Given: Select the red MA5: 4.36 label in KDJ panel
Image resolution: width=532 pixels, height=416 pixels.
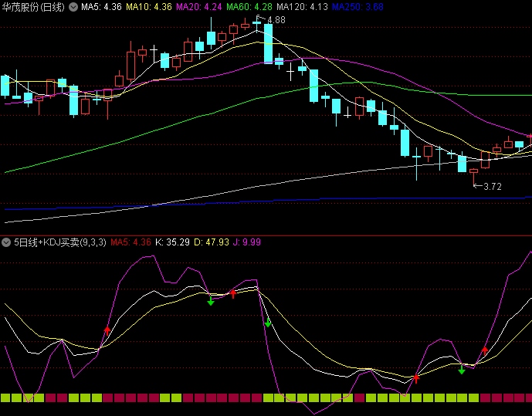Looking at the screenshot, I should [130, 242].
